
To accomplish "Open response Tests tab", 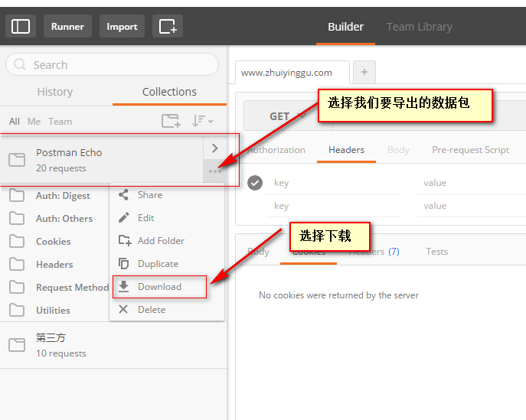I will tap(436, 252).
